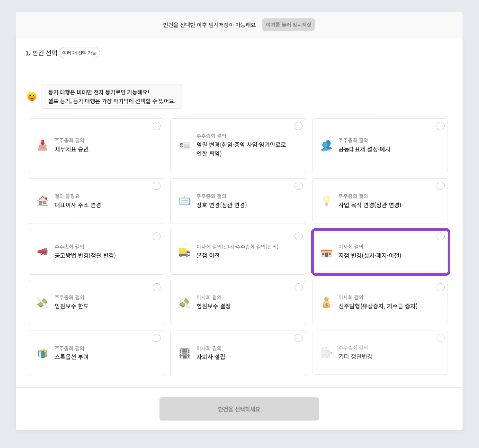Click the 대표이사 주소 변경 title text
The image size is (479, 448).
click(78, 205)
